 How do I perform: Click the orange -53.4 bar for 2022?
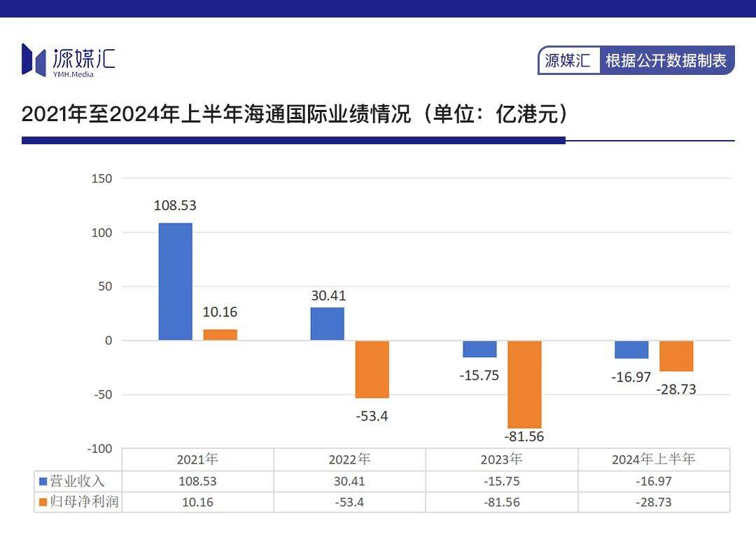click(x=372, y=368)
